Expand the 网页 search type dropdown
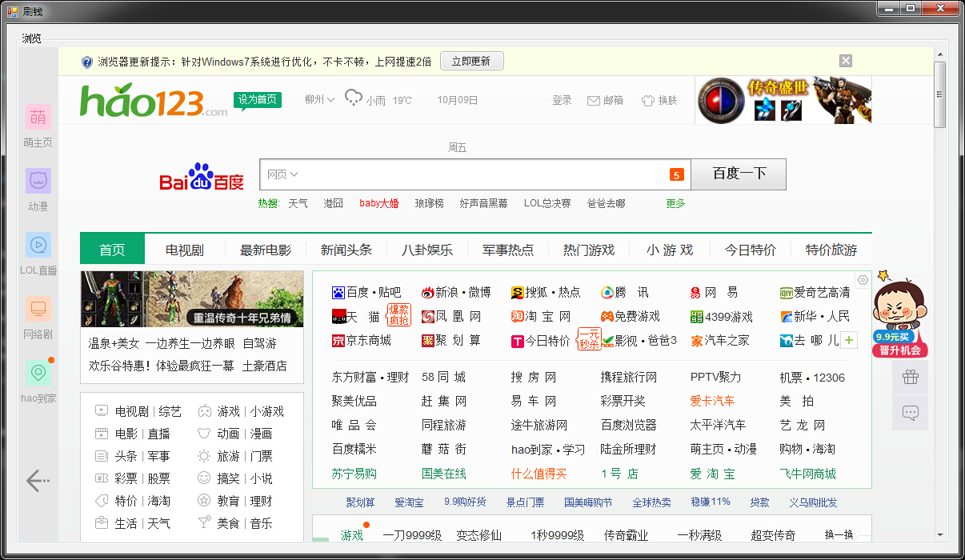Viewport: 965px width, 560px height. (282, 174)
